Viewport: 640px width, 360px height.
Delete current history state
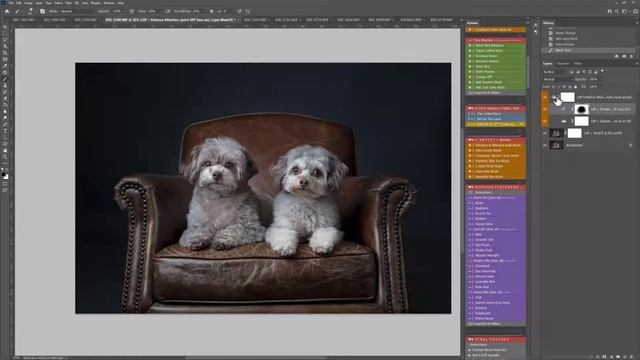click(631, 56)
